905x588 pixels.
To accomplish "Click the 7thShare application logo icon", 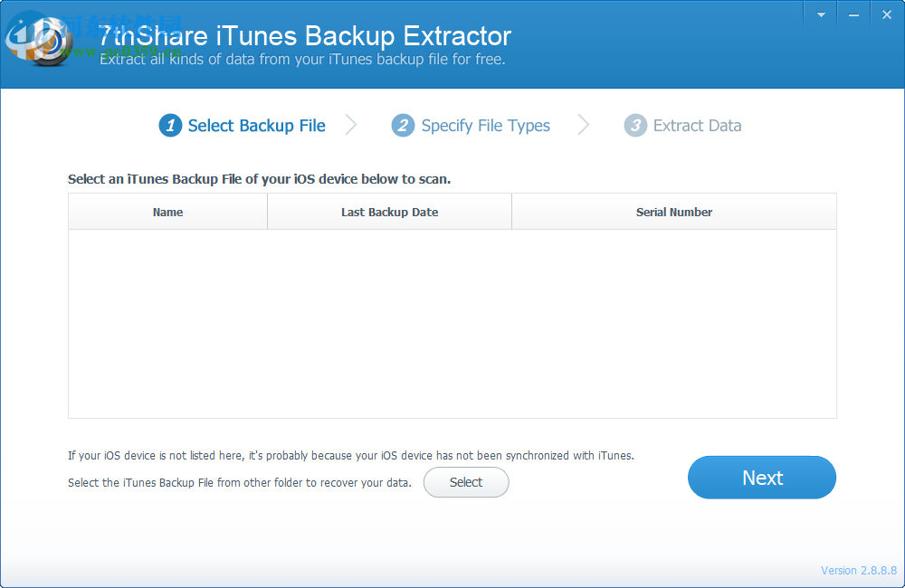I will (41, 41).
